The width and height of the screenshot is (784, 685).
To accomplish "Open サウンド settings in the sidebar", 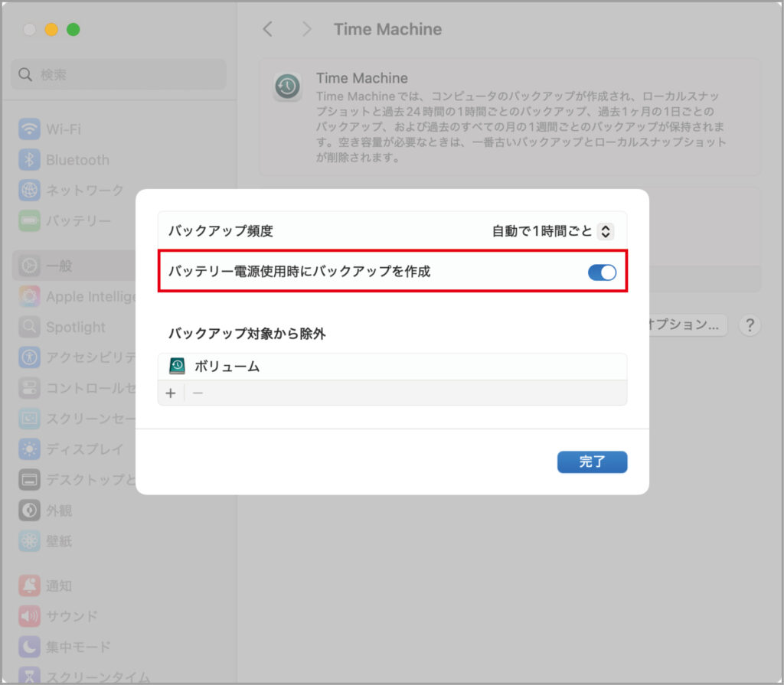I will click(58, 616).
